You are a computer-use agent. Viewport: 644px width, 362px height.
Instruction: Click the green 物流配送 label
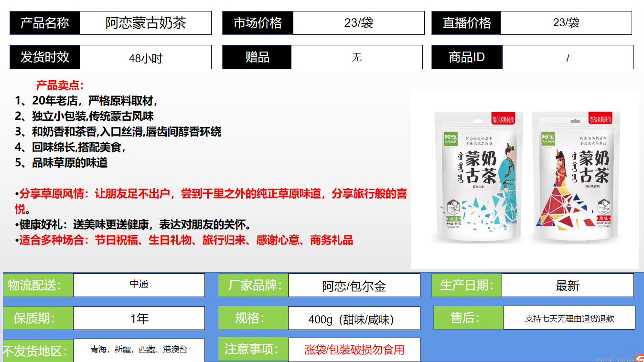(38, 285)
